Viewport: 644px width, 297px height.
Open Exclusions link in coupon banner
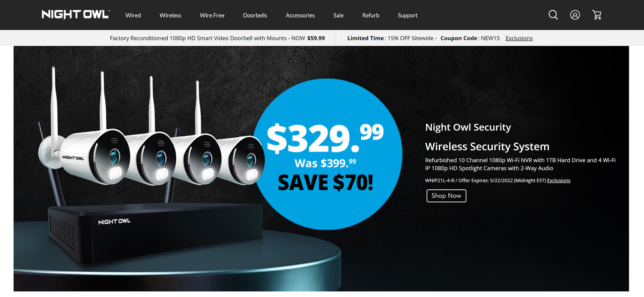pyautogui.click(x=519, y=38)
